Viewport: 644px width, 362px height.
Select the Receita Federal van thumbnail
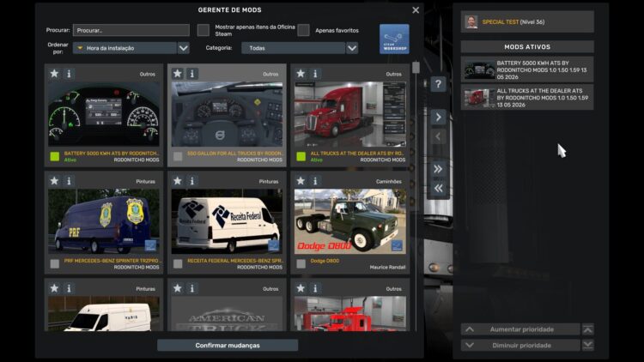pos(227,221)
